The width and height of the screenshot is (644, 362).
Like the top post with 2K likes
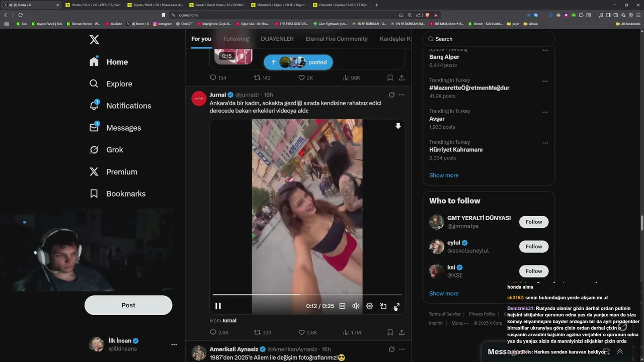pyautogui.click(x=306, y=78)
